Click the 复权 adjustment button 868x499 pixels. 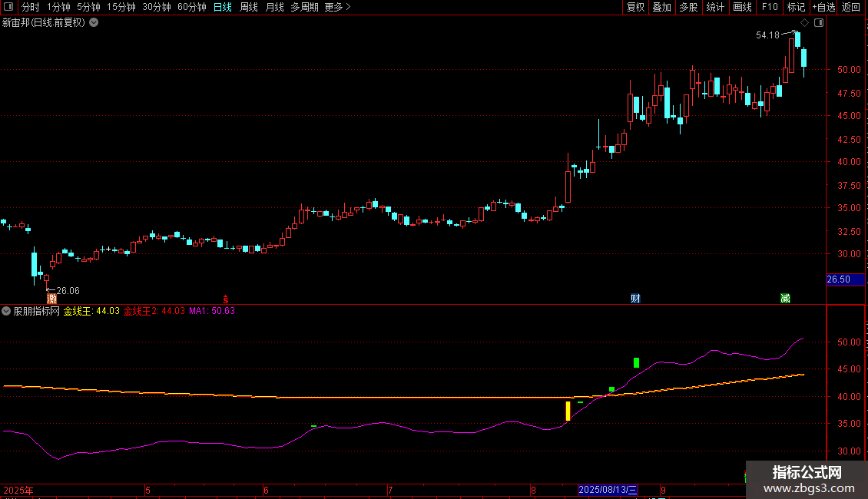tap(635, 7)
